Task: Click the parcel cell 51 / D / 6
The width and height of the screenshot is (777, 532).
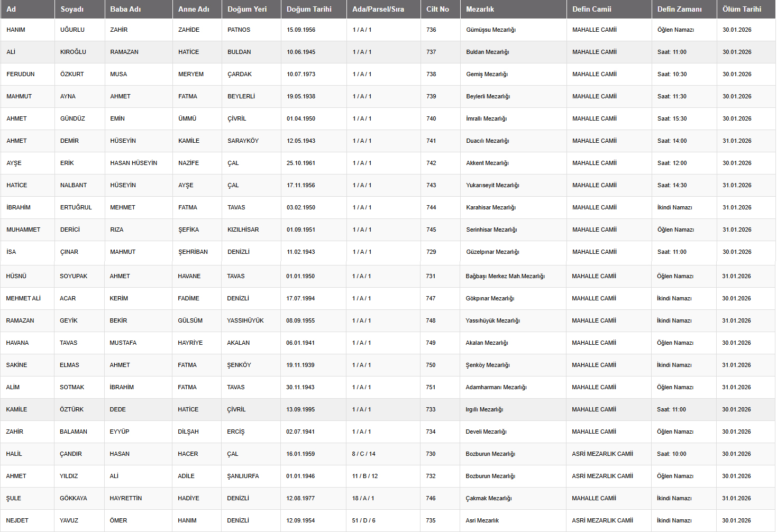Action: pos(363,520)
